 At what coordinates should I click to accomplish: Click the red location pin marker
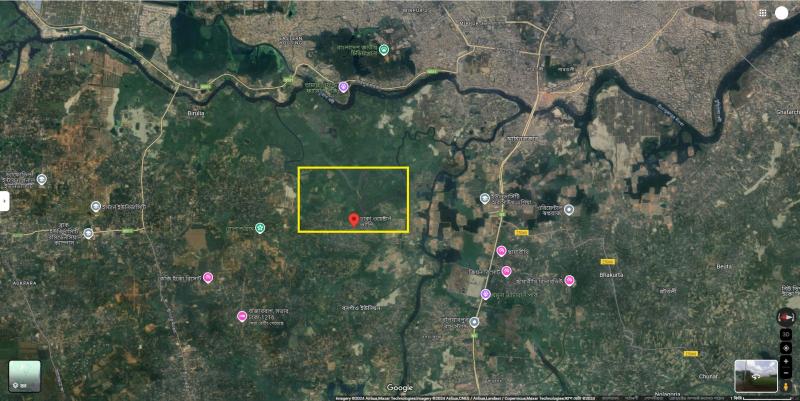[353, 220]
